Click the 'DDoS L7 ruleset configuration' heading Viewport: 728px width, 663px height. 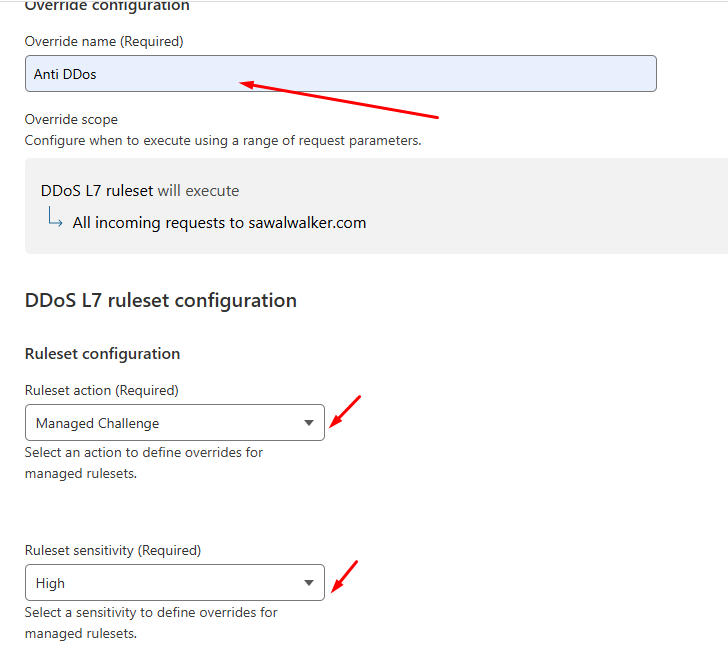[160, 300]
